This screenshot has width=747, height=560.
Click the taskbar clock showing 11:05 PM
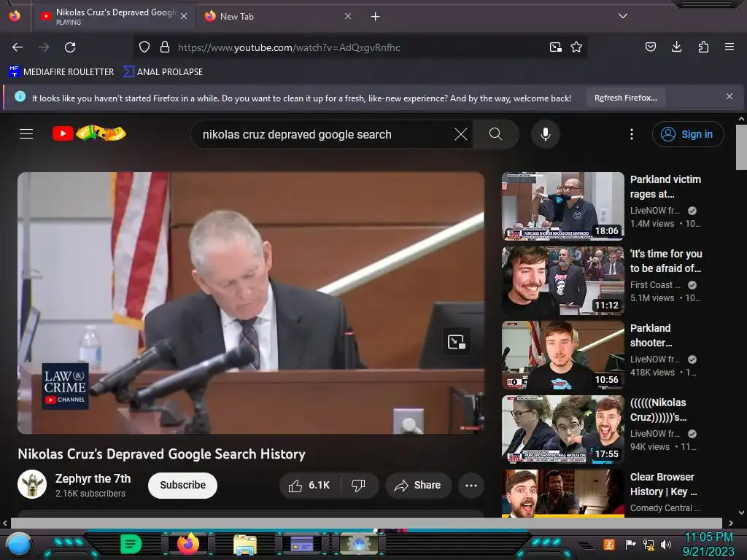(709, 544)
